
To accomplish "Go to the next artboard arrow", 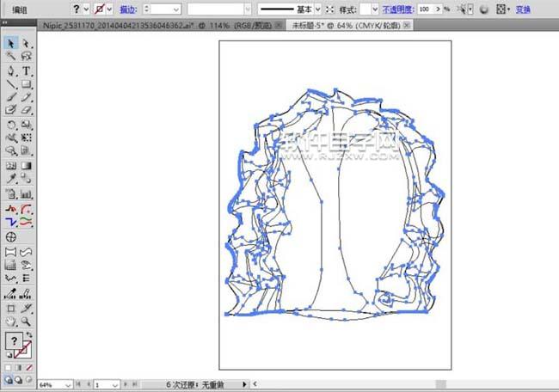I will (126, 384).
